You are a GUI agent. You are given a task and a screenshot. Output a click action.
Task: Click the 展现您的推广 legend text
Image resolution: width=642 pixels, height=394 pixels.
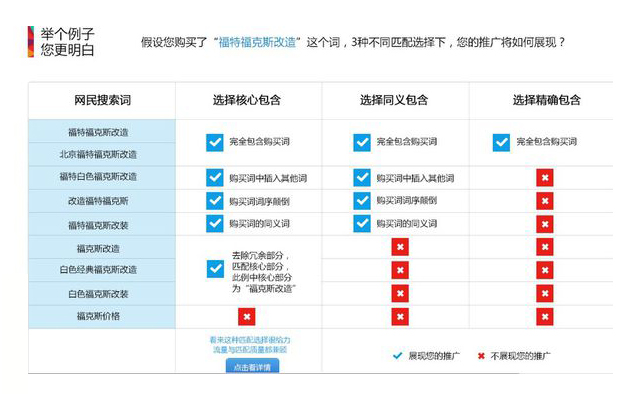point(434,356)
